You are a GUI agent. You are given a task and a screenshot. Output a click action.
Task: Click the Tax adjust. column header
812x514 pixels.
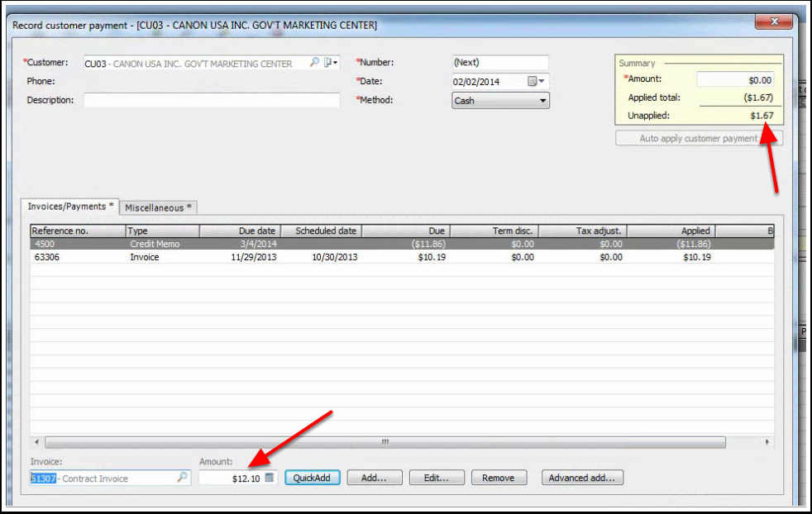click(x=583, y=231)
